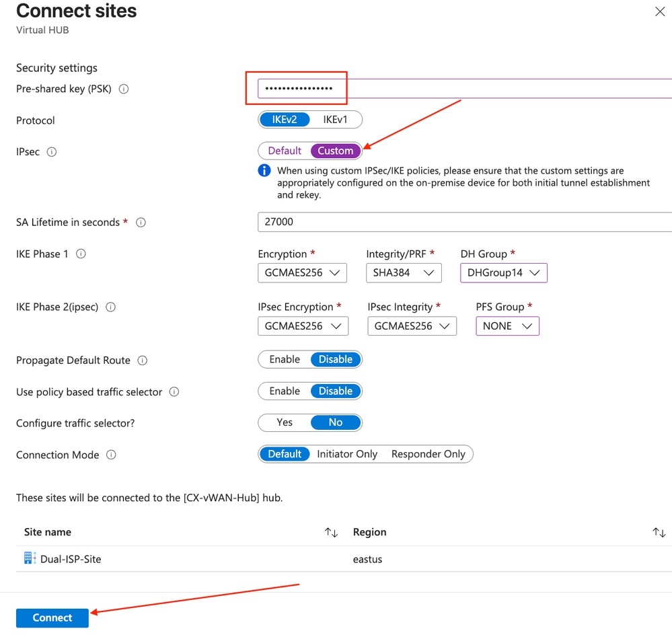Screen dimensions: 672x639
Task: Set Connection Mode to Responder Only
Action: (428, 454)
